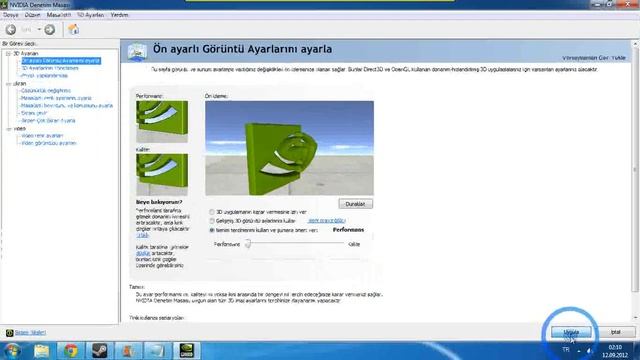This screenshot has height=360, width=640.
Task: Click the rotating 3D logo preview
Action: click(289, 148)
